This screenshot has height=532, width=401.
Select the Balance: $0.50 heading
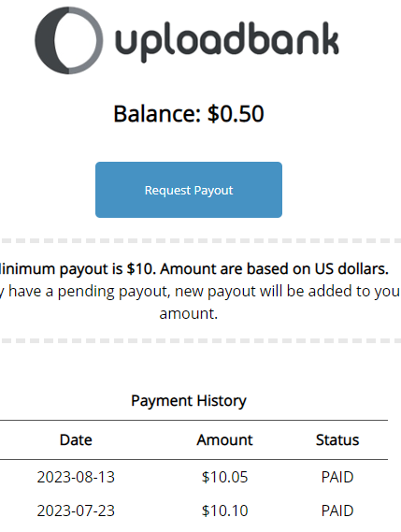(x=189, y=113)
